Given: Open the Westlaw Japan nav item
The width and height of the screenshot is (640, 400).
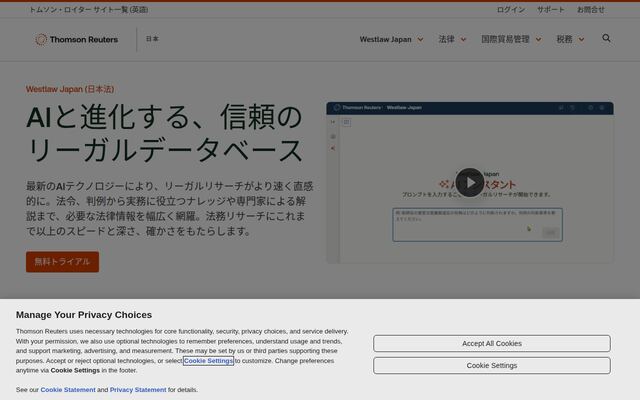Looking at the screenshot, I should pos(385,40).
